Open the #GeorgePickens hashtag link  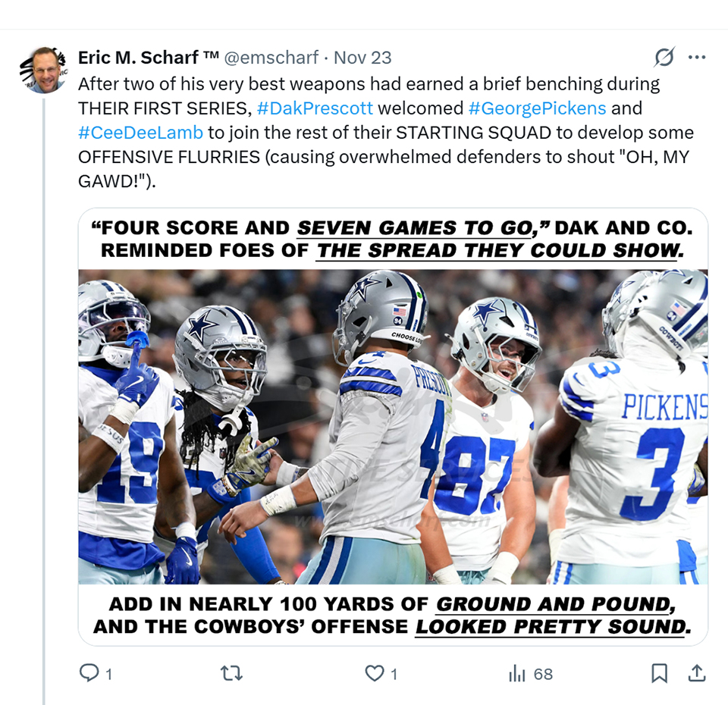(x=537, y=108)
